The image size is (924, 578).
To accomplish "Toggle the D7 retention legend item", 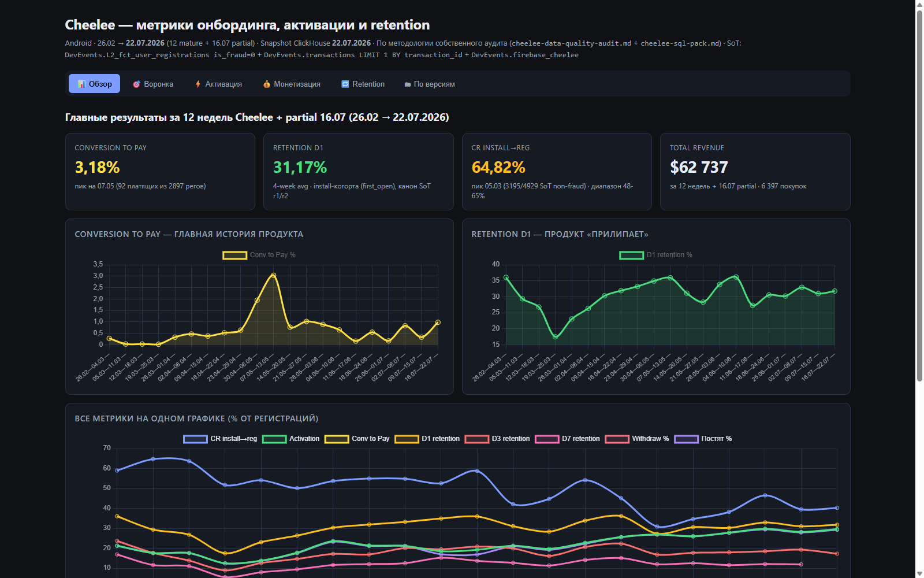I will [x=568, y=439].
